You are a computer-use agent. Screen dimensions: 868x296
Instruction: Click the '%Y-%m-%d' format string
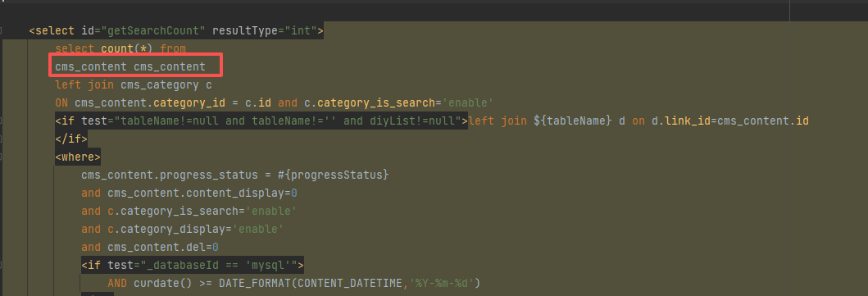pyautogui.click(x=441, y=283)
